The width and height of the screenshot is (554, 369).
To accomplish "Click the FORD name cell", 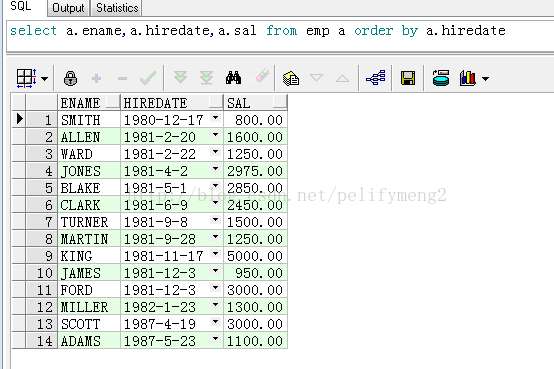I will (89, 289).
